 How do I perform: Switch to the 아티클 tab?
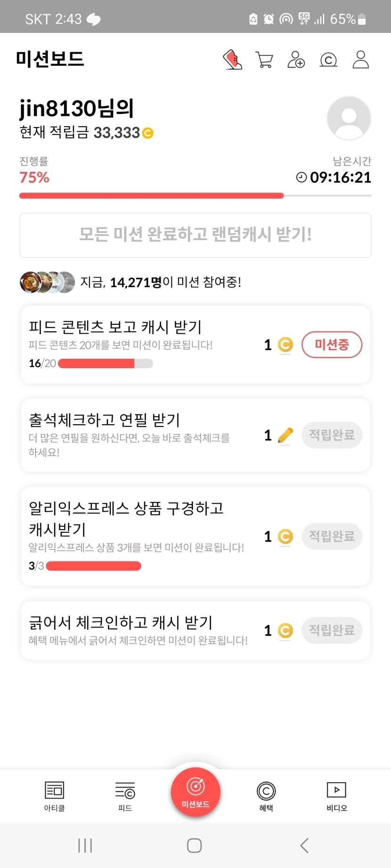[x=54, y=796]
